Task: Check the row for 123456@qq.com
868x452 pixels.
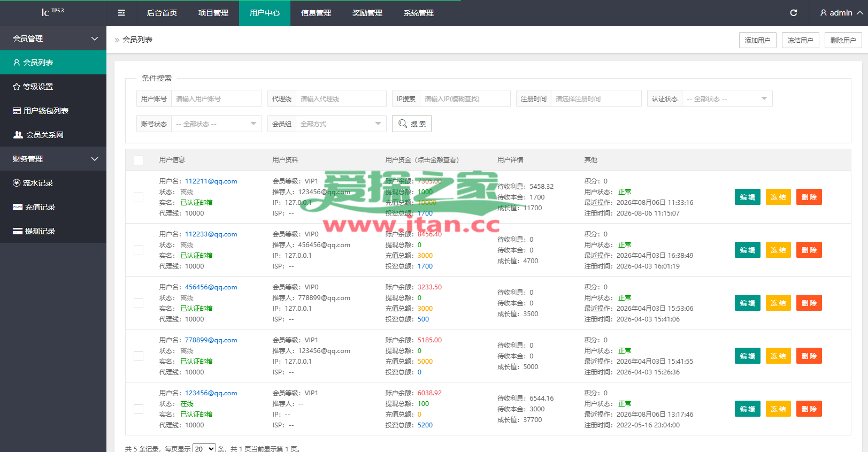Action: [139, 409]
